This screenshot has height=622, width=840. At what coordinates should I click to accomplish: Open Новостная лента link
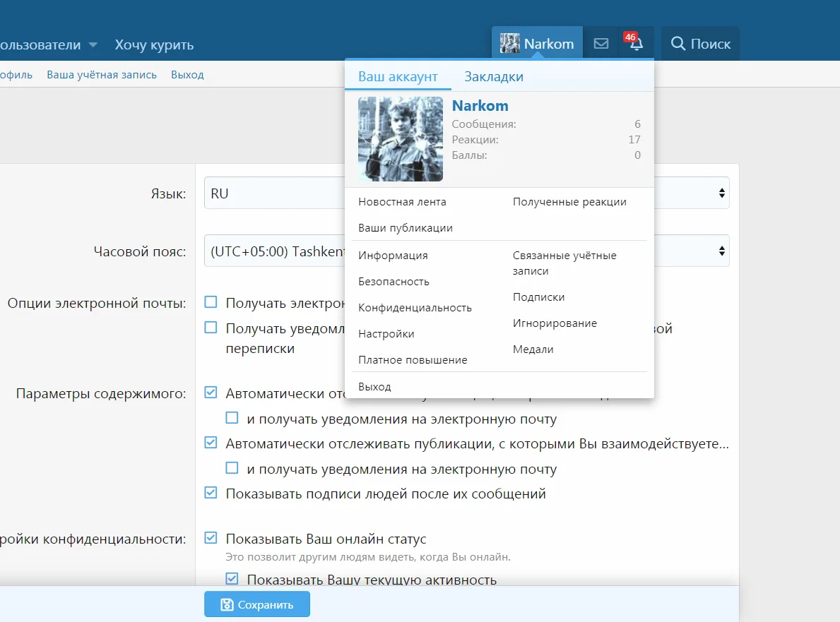click(x=402, y=202)
